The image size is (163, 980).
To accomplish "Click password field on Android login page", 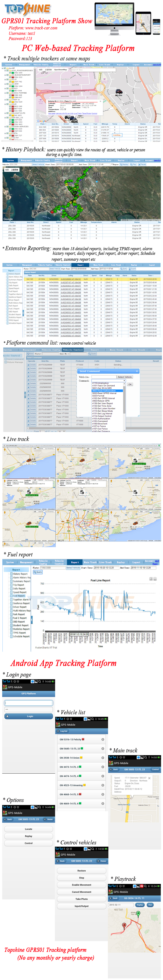I will point(29,709).
